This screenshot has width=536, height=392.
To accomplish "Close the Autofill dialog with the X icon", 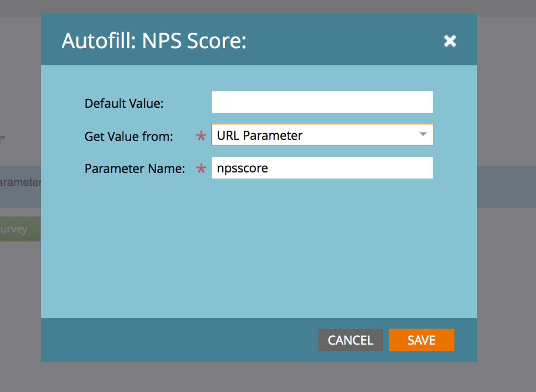I will coord(450,41).
